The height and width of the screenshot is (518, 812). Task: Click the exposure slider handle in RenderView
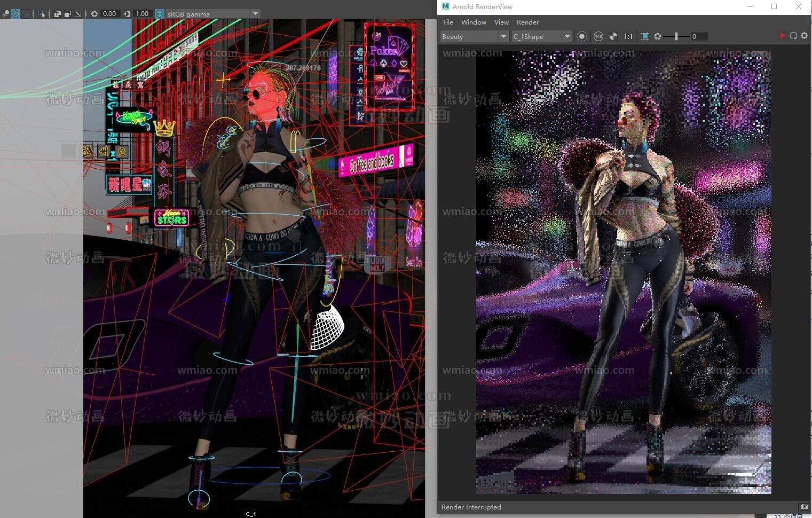[x=676, y=36]
